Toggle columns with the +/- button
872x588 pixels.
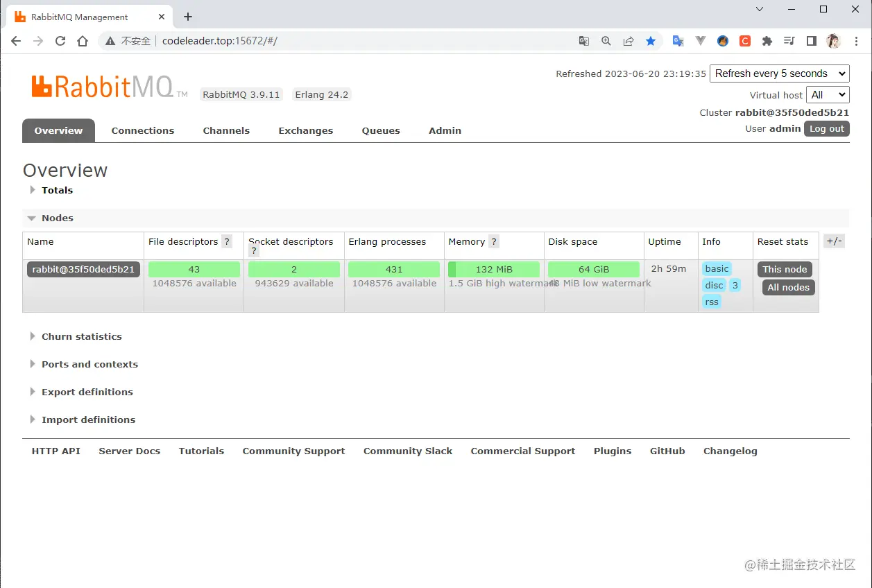[834, 241]
